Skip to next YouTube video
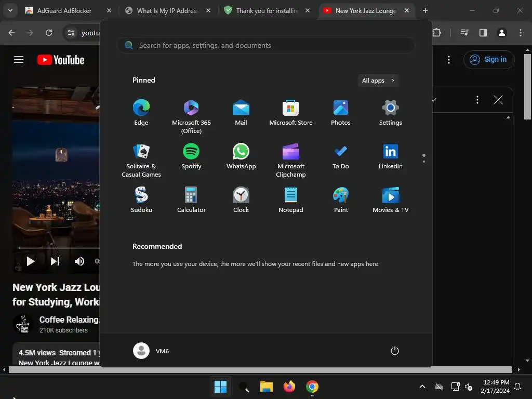The width and height of the screenshot is (532, 399). 55,261
